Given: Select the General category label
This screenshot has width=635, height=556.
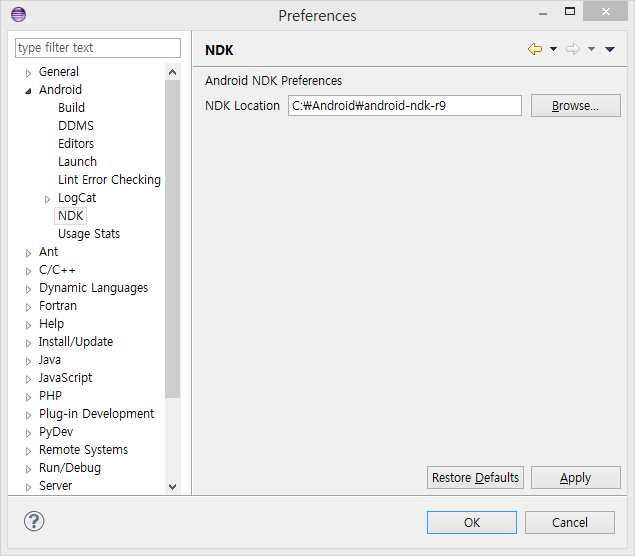Looking at the screenshot, I should point(59,72).
